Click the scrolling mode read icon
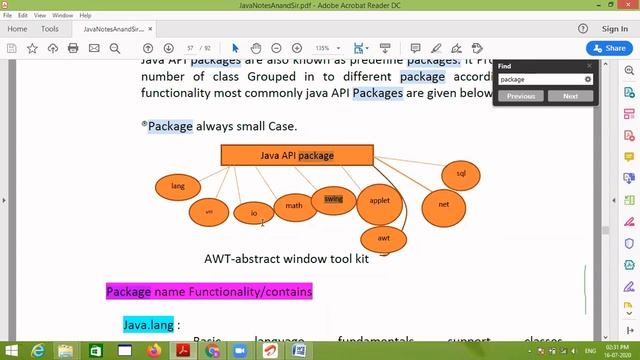 click(385, 48)
